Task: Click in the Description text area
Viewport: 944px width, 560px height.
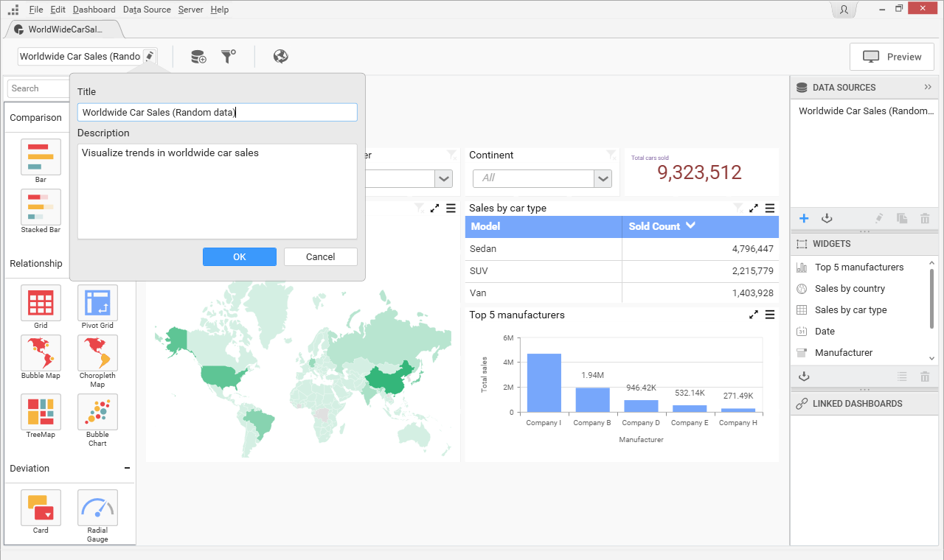Action: pyautogui.click(x=218, y=192)
